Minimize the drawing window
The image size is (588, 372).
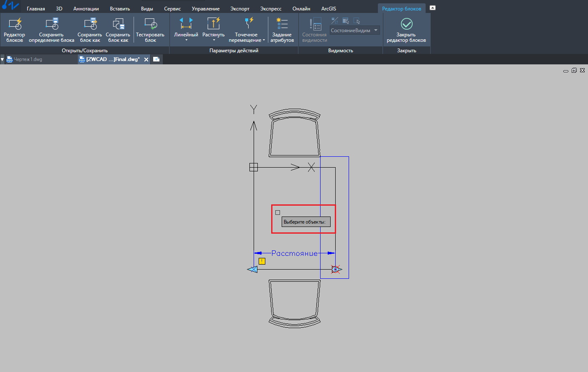(566, 71)
